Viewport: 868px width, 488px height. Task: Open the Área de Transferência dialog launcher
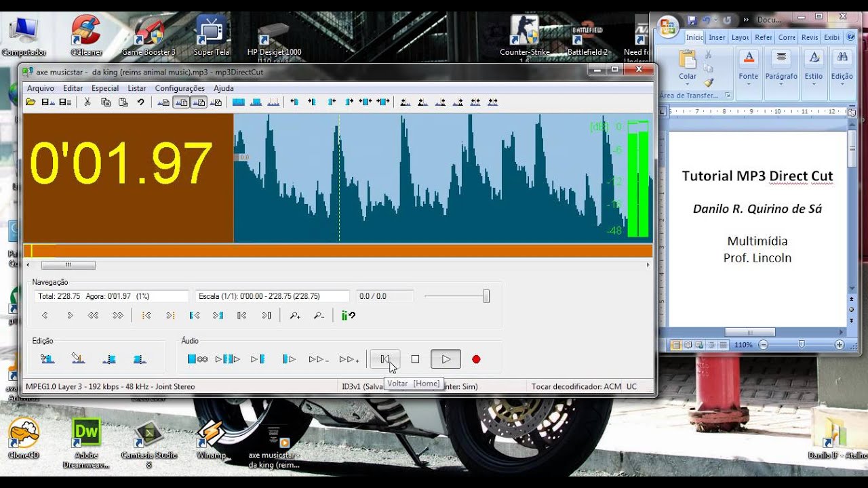tap(728, 96)
